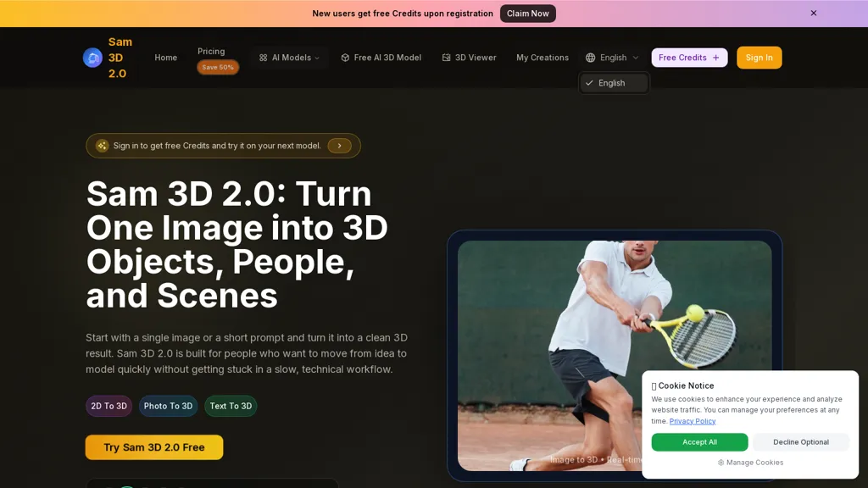Select the Photo To 3D tag
The width and height of the screenshot is (868, 488).
[169, 406]
